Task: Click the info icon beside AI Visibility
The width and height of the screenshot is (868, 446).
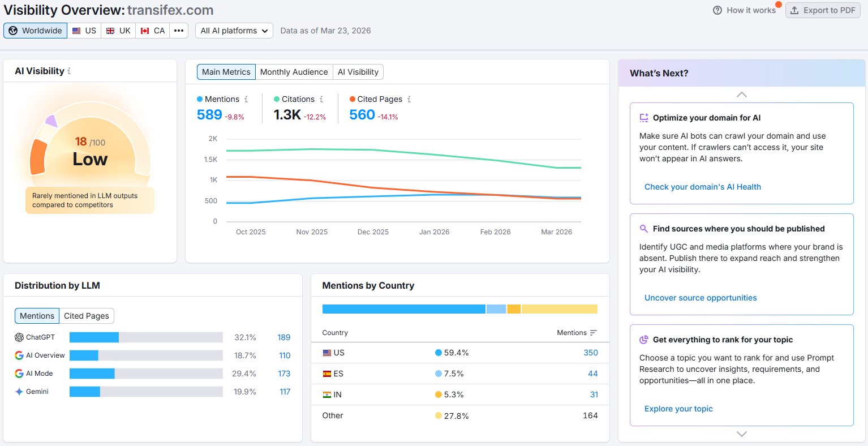Action: click(69, 71)
